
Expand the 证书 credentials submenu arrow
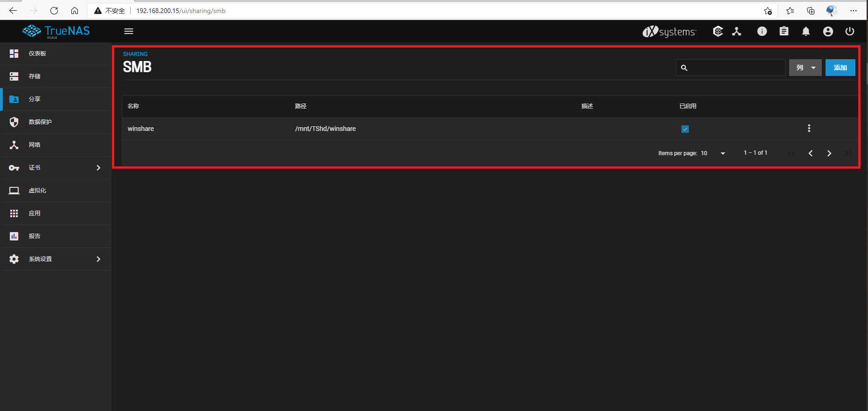98,168
